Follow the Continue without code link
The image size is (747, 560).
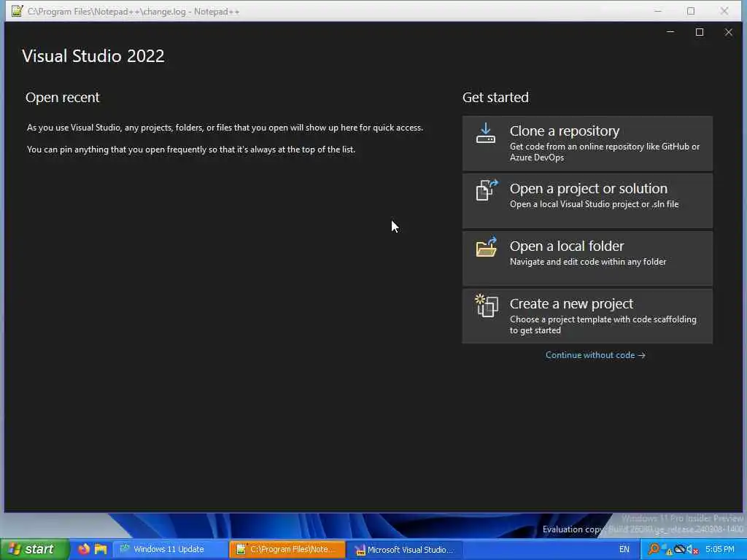click(595, 355)
